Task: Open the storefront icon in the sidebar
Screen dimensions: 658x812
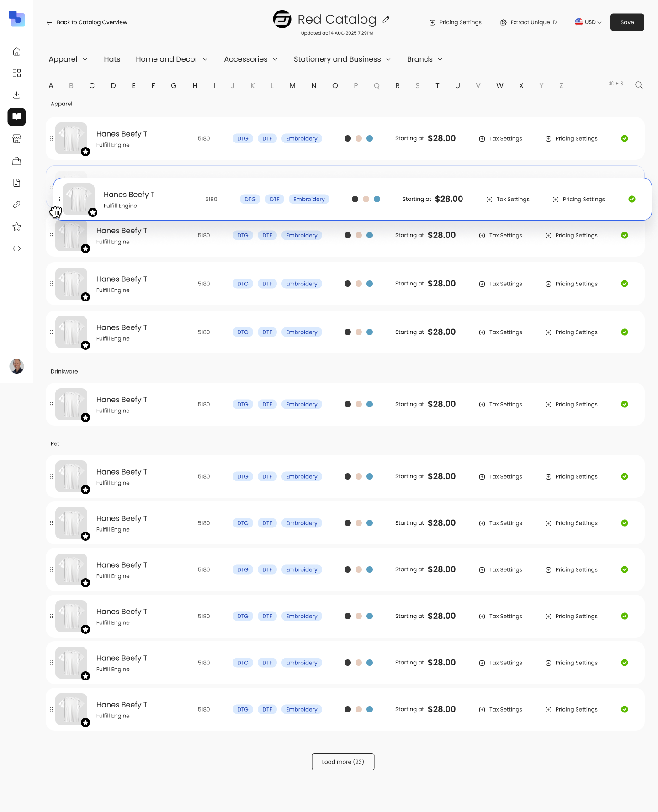Action: 16,139
